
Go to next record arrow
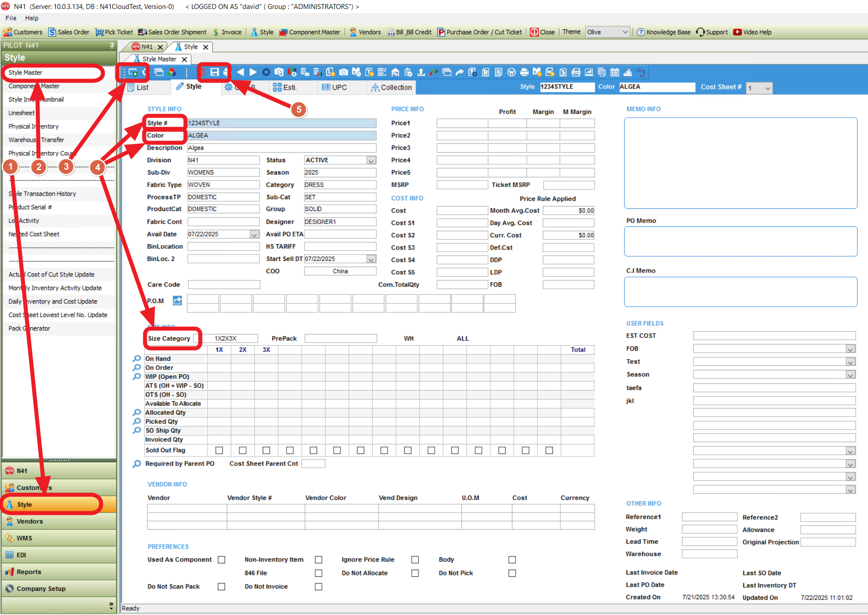click(253, 72)
